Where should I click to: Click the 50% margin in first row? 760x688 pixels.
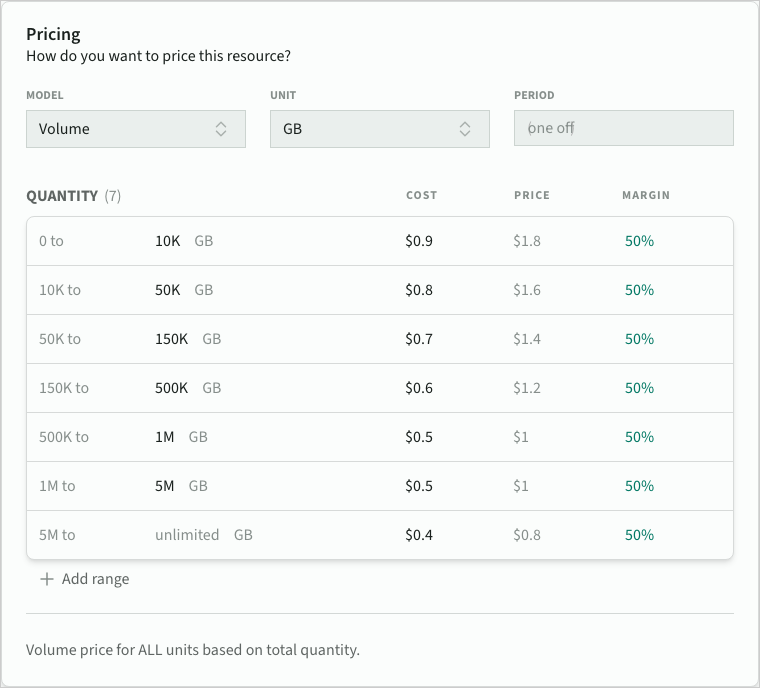point(639,241)
